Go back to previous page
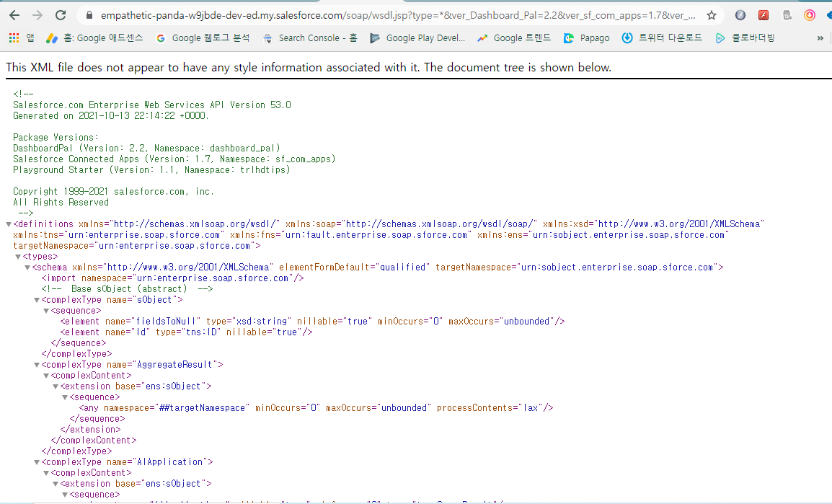The width and height of the screenshot is (832, 504). coord(14,15)
